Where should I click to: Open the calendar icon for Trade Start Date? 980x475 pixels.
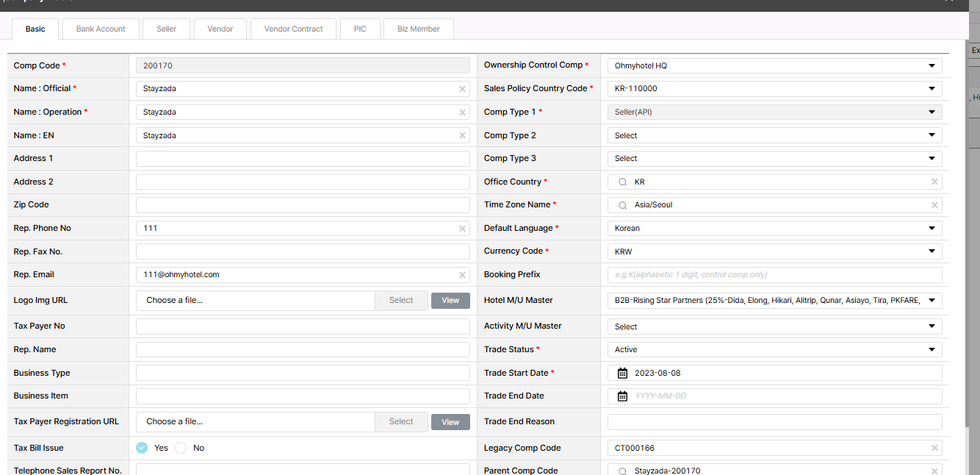point(622,373)
